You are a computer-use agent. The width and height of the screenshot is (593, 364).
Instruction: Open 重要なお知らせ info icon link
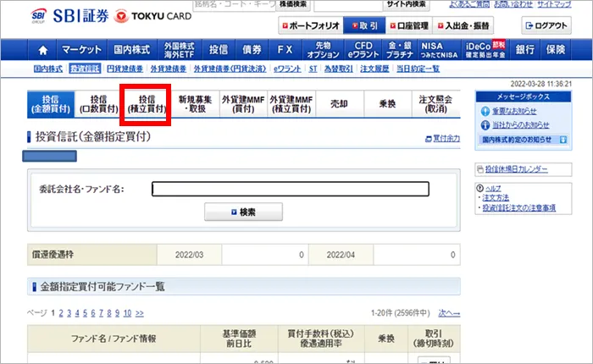coord(485,111)
